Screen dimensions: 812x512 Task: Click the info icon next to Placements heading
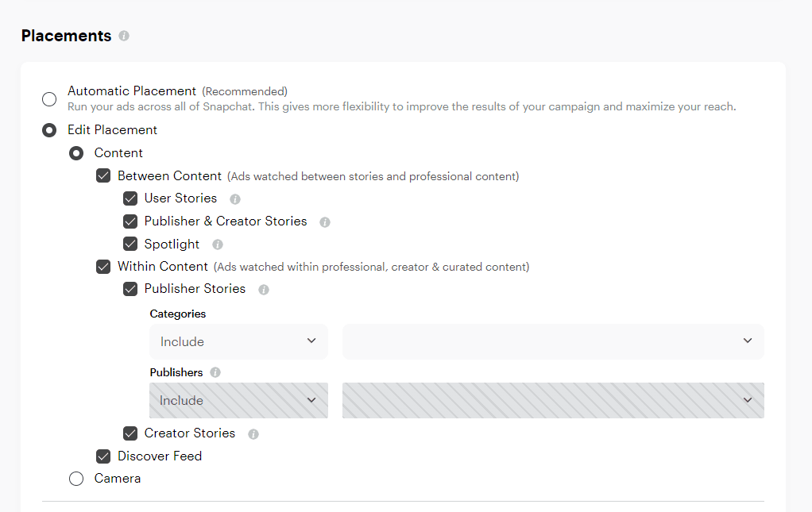click(x=123, y=37)
